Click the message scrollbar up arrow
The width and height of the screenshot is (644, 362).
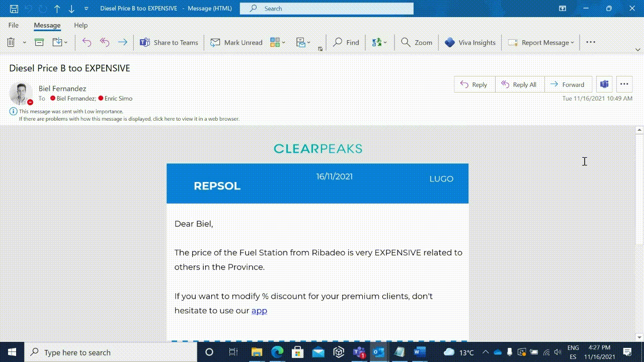tap(639, 130)
